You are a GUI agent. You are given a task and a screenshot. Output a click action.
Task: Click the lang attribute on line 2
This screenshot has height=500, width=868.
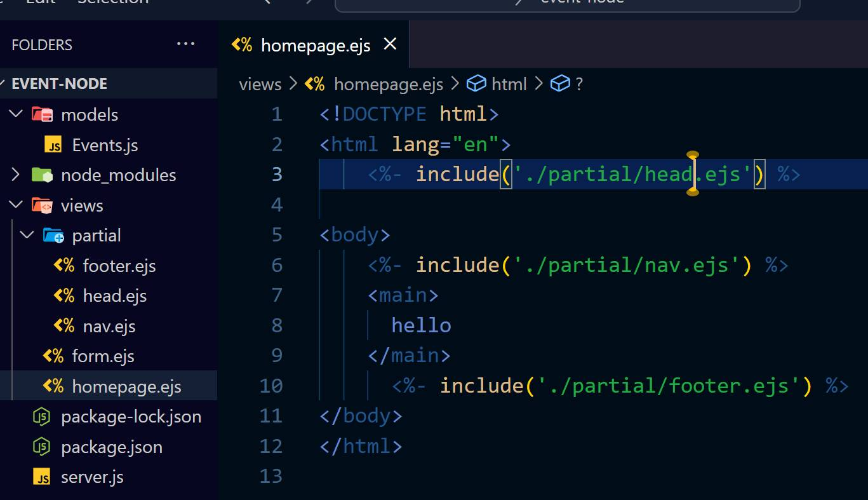[x=416, y=145]
